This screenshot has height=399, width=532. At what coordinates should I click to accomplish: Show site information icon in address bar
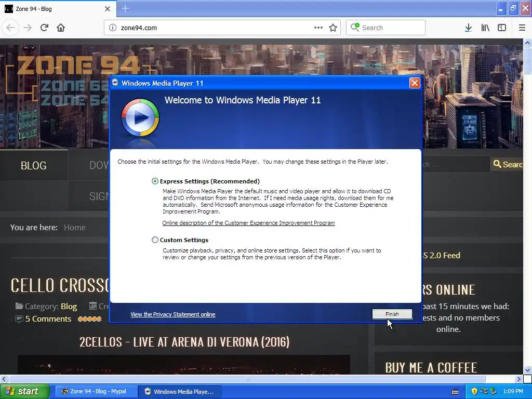[113, 28]
